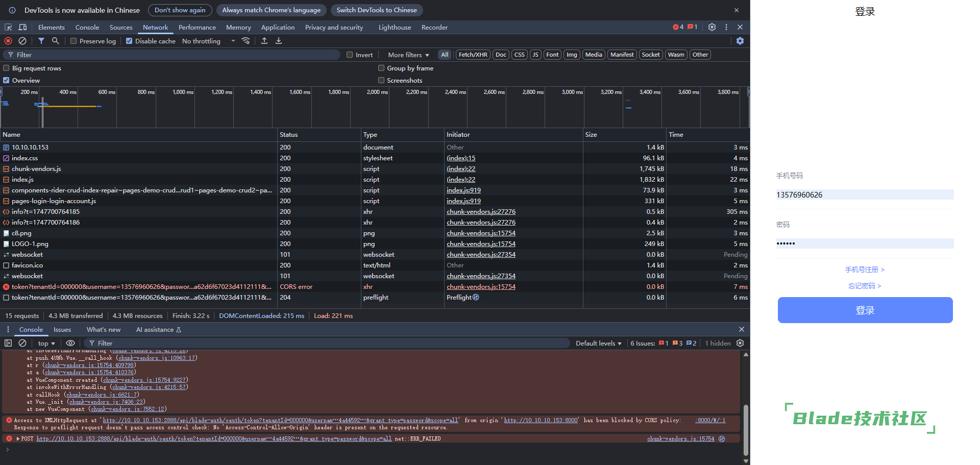Enable Preserve log checkbox

click(73, 41)
